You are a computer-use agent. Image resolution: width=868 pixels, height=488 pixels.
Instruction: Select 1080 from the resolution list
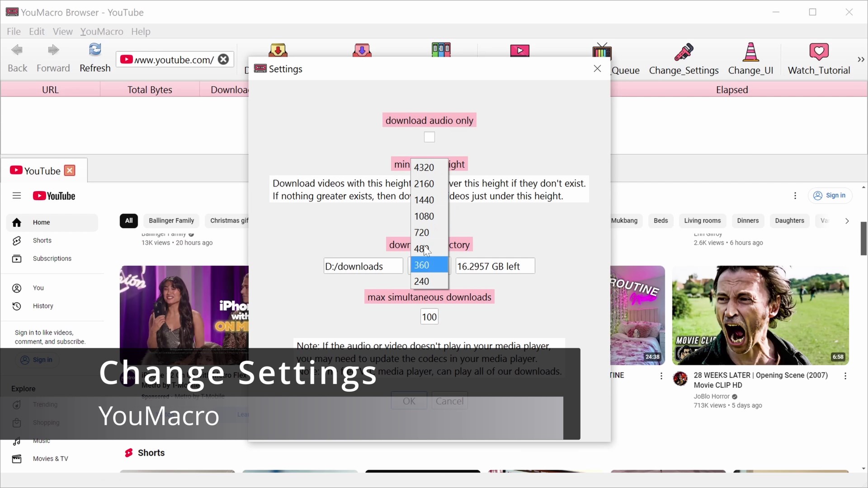(424, 216)
